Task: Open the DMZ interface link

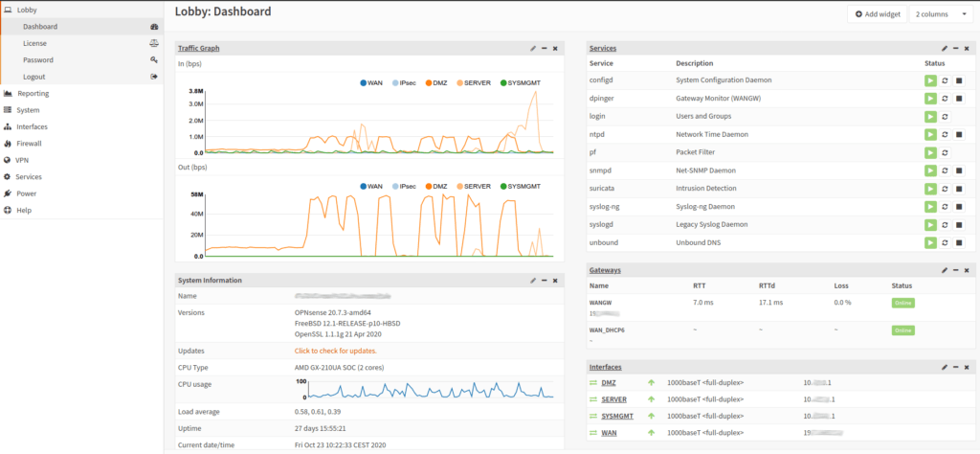Action: 608,383
